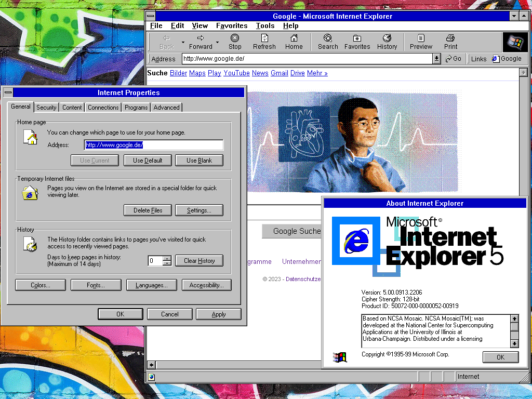Viewport: 532px width, 399px height.
Task: Click the History clock page icon
Action: 30,244
